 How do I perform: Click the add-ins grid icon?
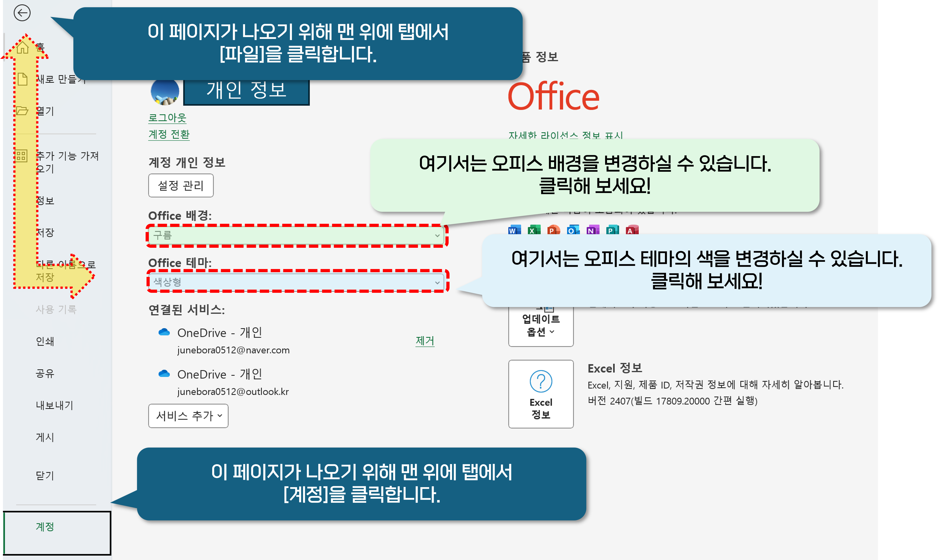tap(21, 155)
